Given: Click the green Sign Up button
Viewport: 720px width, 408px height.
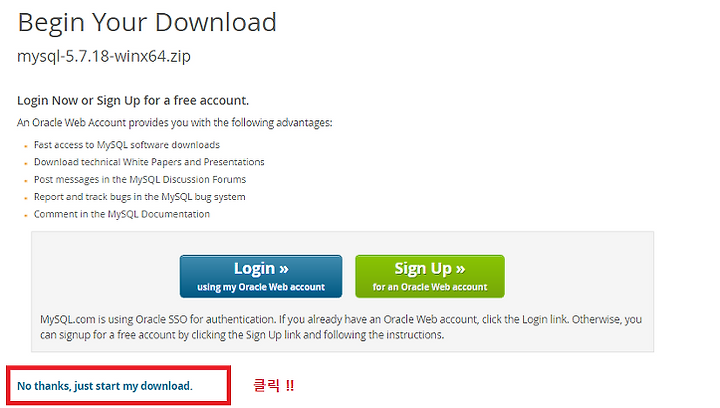Looking at the screenshot, I should (x=430, y=276).
